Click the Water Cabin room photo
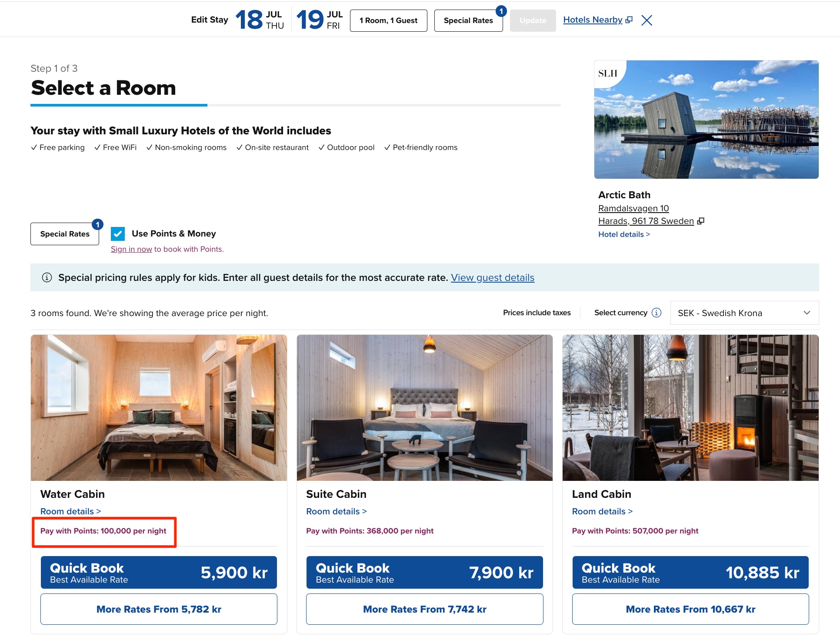This screenshot has height=640, width=840. pos(159,407)
